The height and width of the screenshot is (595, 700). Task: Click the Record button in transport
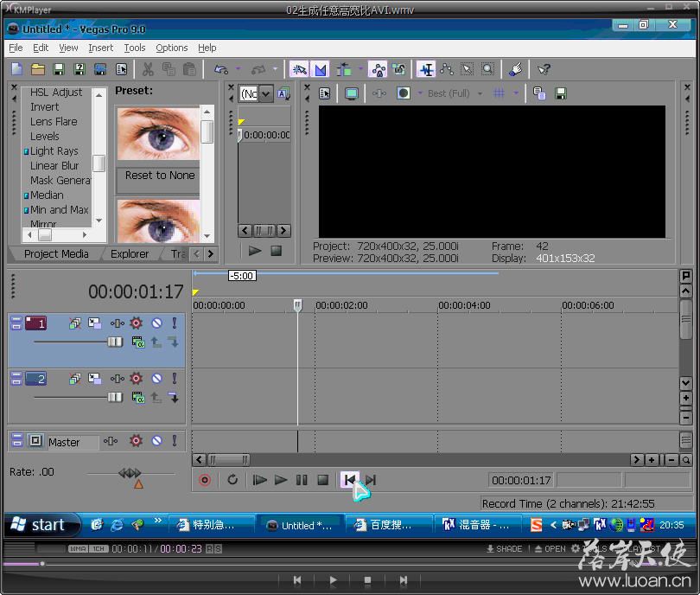pyautogui.click(x=205, y=480)
